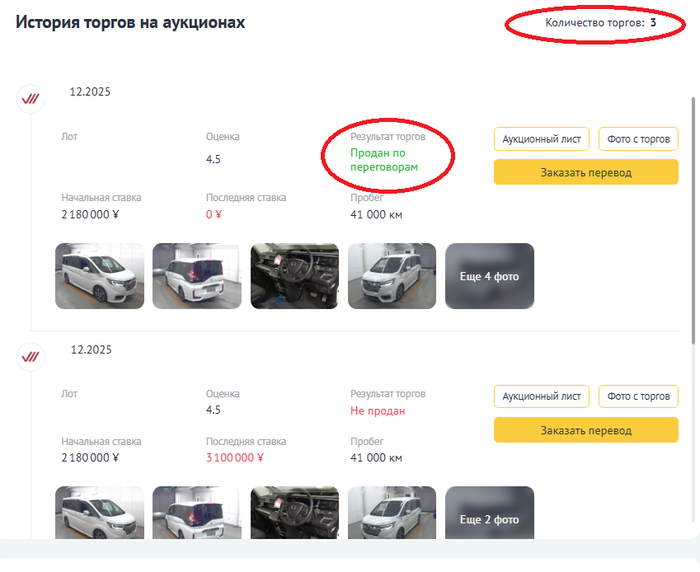Click the Продан по переговорам status text
This screenshot has height=572, width=700.
(x=384, y=161)
